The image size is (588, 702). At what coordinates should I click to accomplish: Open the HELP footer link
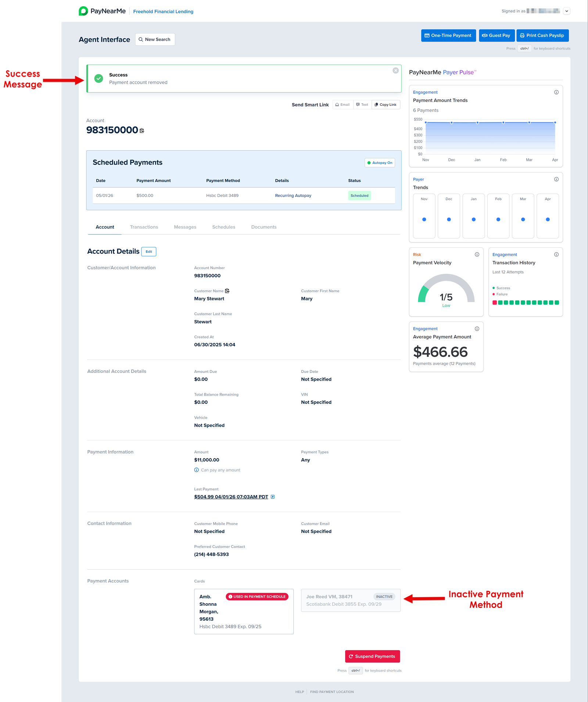[x=300, y=692]
